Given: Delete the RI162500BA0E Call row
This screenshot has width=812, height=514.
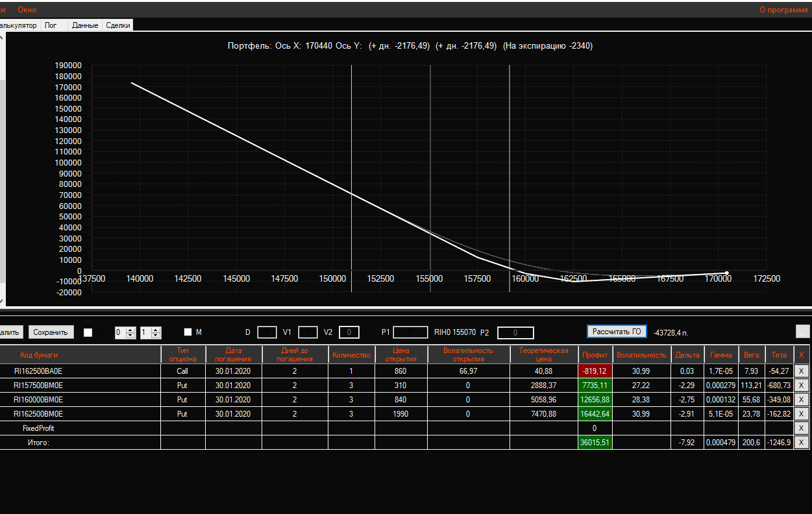Looking at the screenshot, I should (802, 371).
